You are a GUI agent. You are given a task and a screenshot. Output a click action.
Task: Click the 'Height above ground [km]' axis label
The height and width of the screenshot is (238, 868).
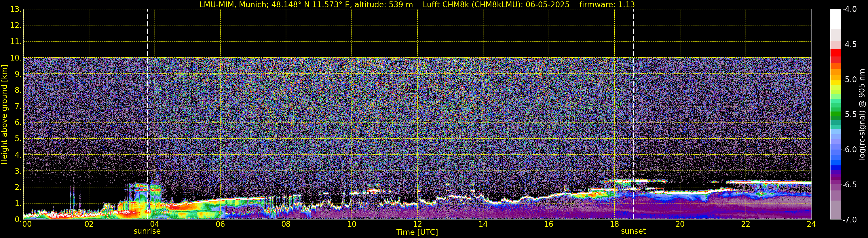click(4, 115)
